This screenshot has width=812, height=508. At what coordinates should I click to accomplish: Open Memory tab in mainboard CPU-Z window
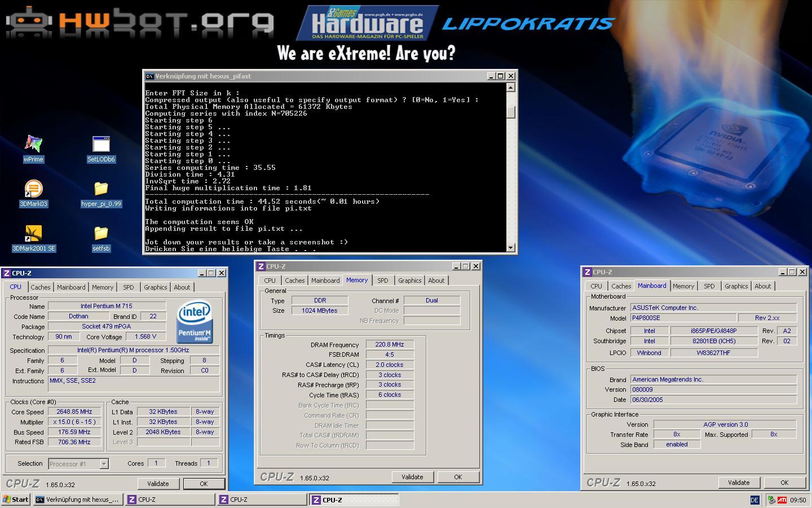(683, 286)
